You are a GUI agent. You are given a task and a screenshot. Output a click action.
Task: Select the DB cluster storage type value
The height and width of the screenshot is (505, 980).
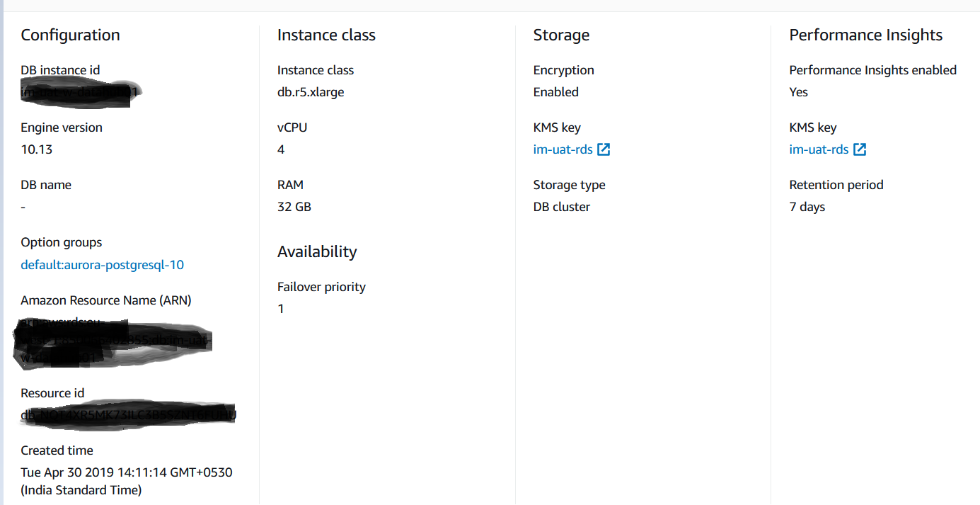tap(562, 207)
